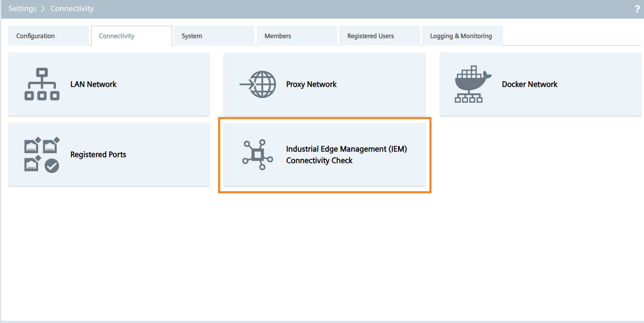Open the LAN Network label

point(93,84)
